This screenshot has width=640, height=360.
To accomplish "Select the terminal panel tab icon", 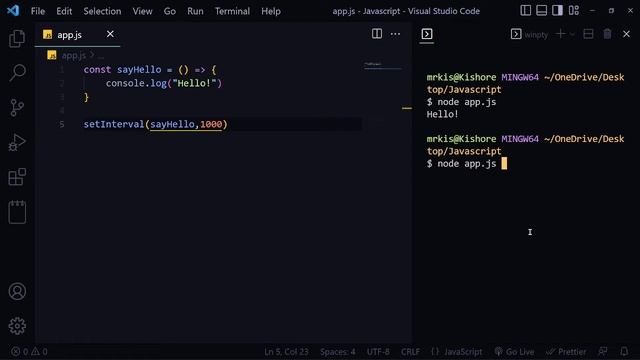I will (427, 34).
